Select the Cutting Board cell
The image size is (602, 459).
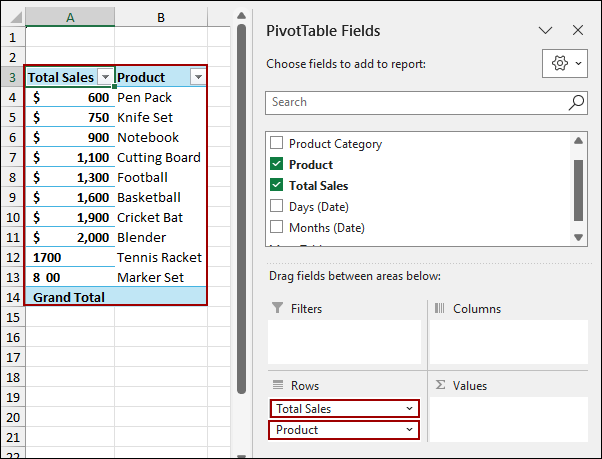(x=161, y=157)
